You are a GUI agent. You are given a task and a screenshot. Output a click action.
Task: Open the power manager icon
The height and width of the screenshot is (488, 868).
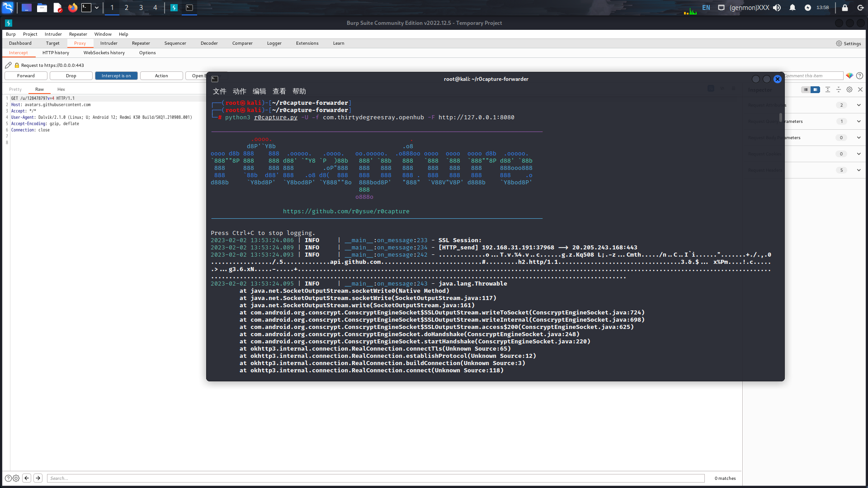click(x=808, y=8)
